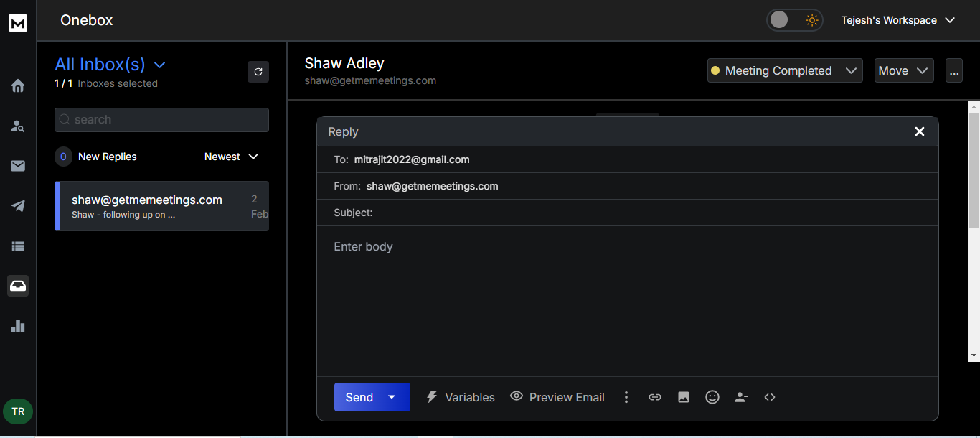The image size is (980, 438).
Task: Insert an image into the email body
Action: (x=683, y=396)
